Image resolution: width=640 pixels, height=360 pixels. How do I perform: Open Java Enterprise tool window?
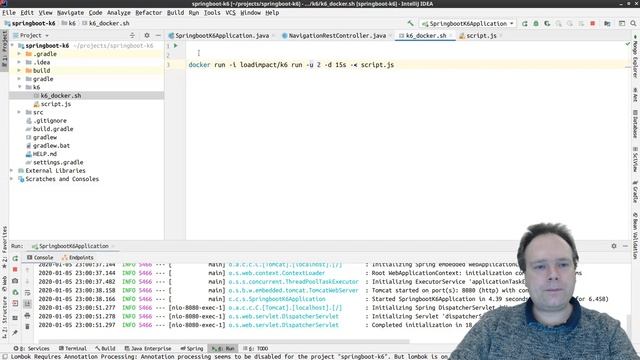[x=148, y=349]
